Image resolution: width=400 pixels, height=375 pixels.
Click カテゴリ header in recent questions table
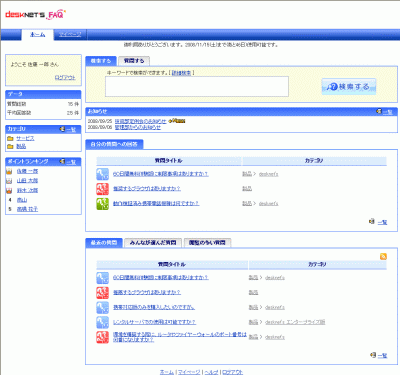click(317, 265)
